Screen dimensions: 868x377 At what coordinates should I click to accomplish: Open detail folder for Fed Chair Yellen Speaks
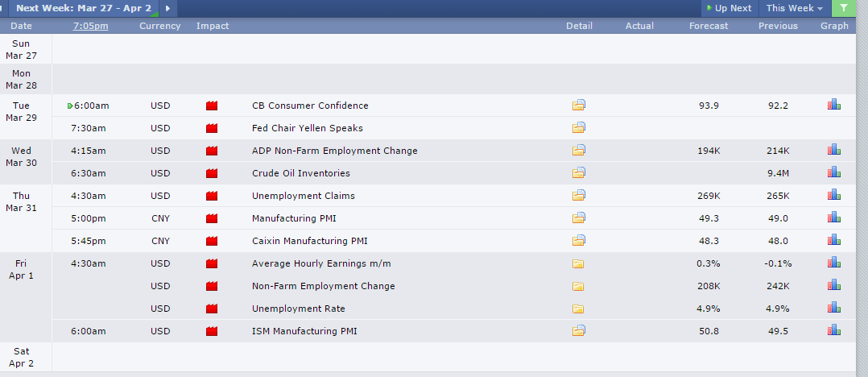click(x=579, y=128)
